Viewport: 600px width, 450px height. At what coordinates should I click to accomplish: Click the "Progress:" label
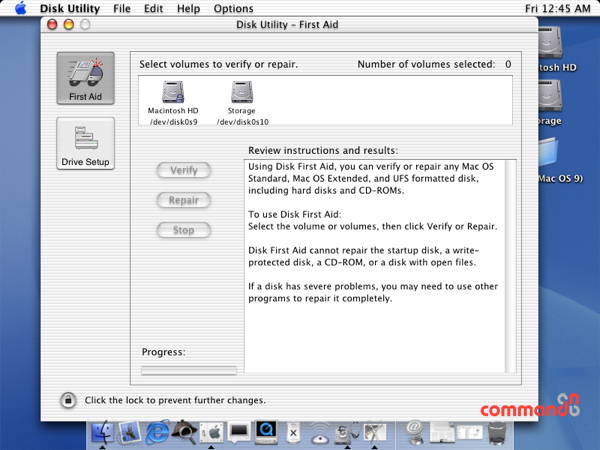pyautogui.click(x=164, y=352)
